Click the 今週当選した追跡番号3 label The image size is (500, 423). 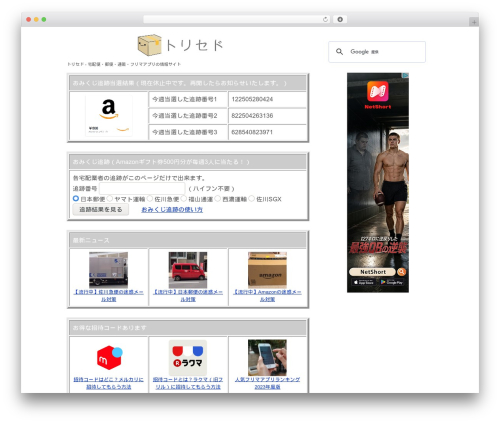click(185, 132)
